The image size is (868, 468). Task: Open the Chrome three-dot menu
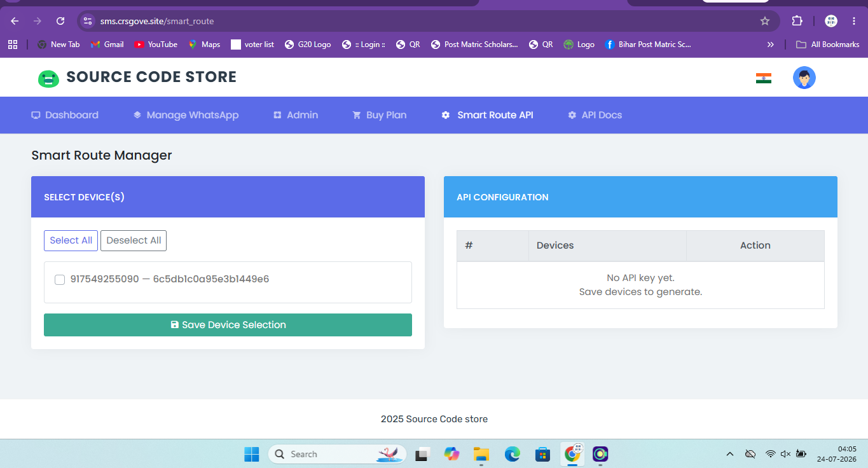pos(853,21)
